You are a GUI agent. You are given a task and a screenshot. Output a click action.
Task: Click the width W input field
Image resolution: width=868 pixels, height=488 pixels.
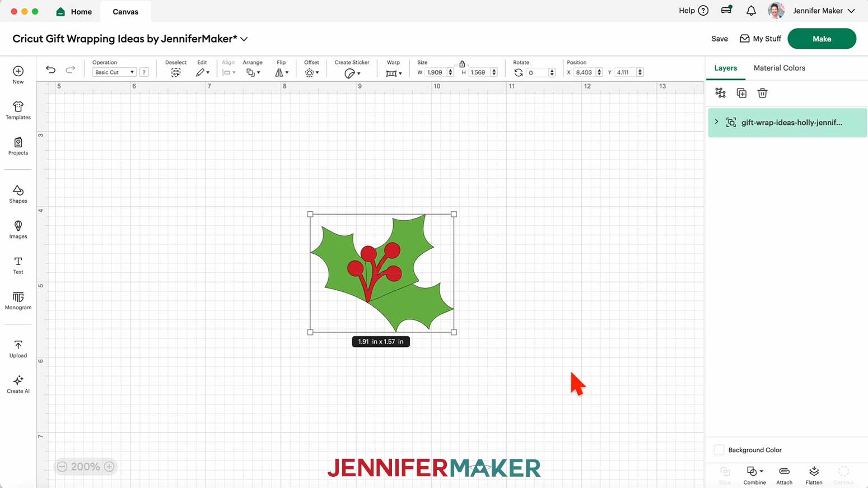435,72
